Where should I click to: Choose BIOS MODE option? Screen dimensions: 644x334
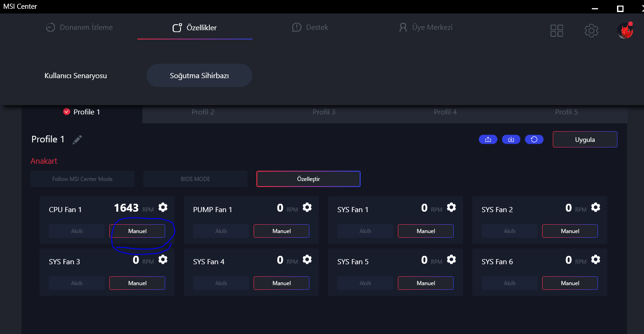195,179
